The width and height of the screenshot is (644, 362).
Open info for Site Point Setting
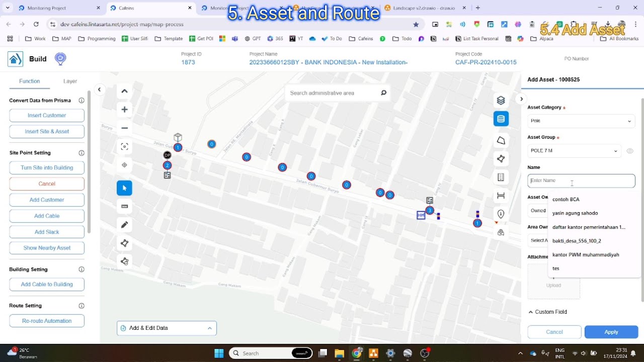pyautogui.click(x=82, y=153)
